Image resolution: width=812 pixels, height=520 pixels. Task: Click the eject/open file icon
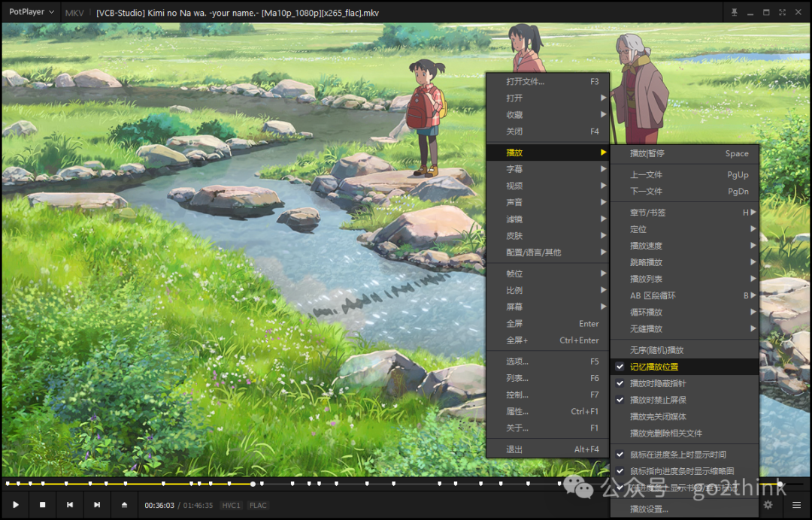click(124, 505)
